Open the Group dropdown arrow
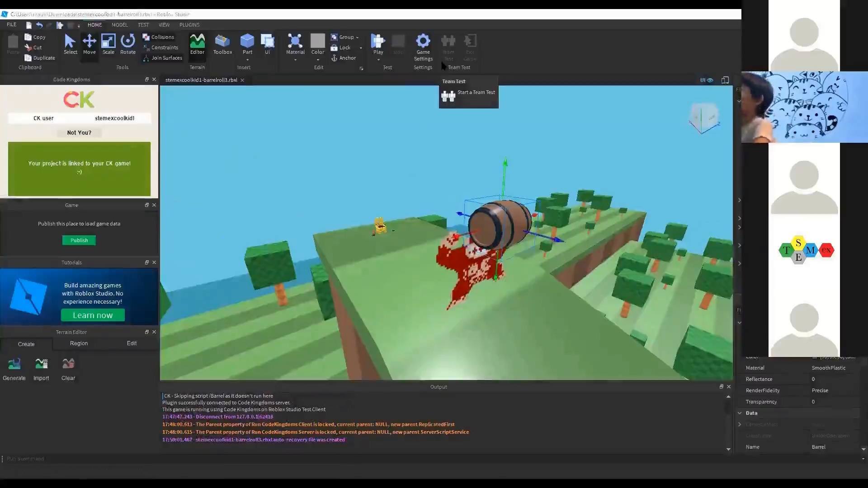 (x=357, y=38)
